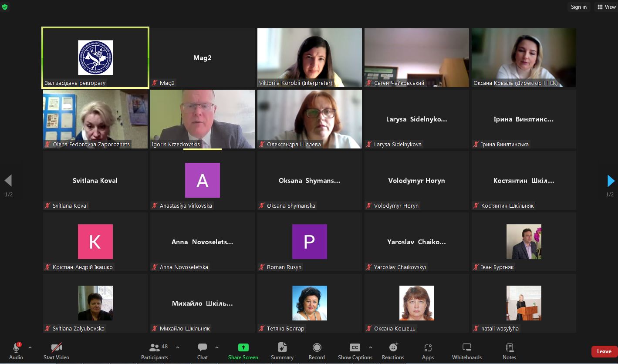Click the green encryption shield icon

[x=5, y=7]
